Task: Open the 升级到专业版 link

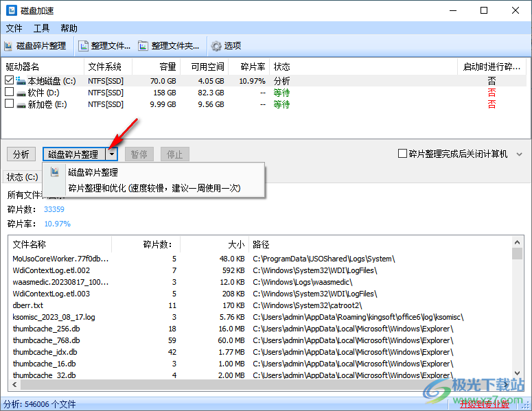Action: point(485,404)
